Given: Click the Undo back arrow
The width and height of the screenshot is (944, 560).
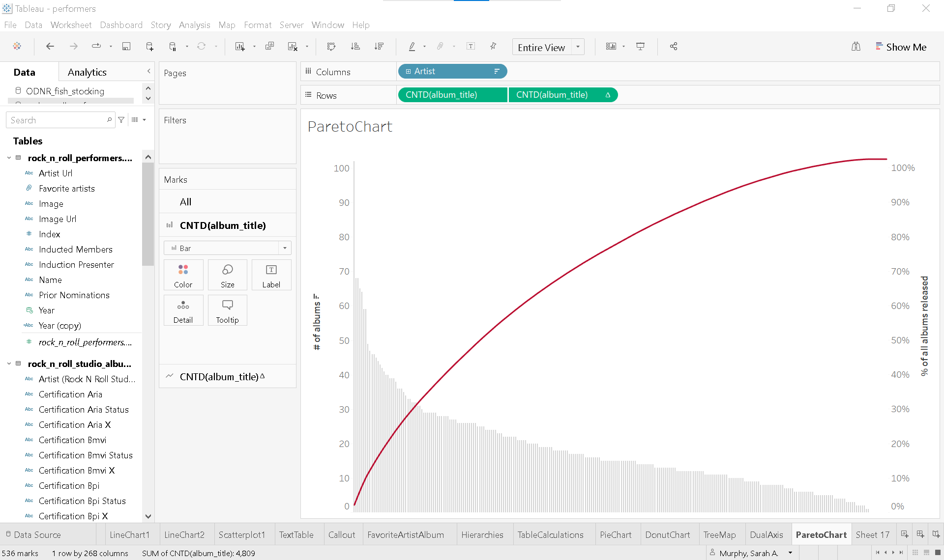Looking at the screenshot, I should pos(50,46).
